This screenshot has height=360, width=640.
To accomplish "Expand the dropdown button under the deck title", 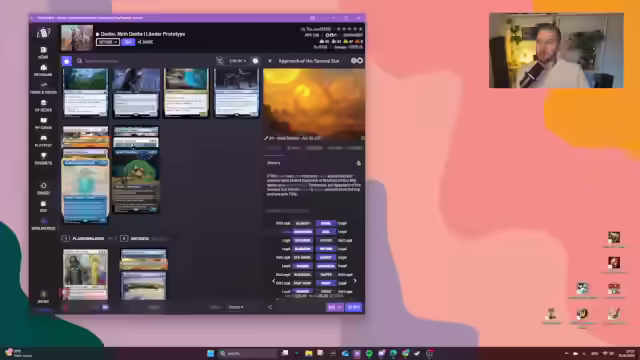I will (108, 42).
